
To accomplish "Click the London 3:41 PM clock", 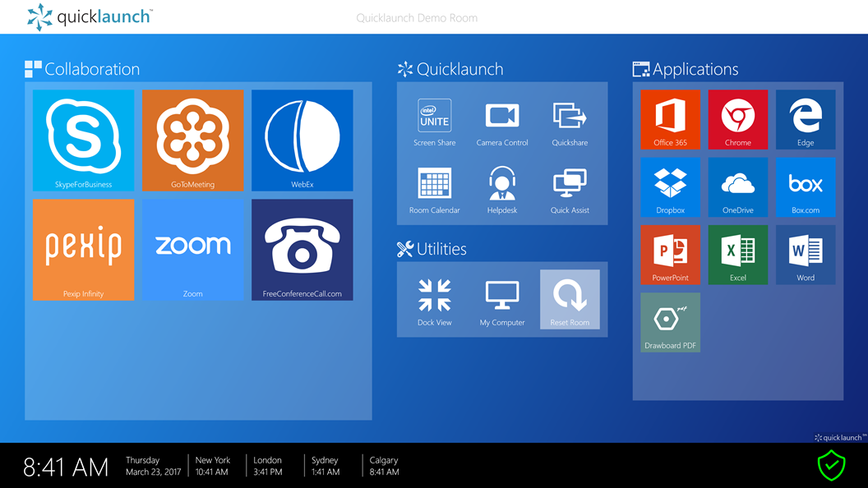I will pos(268,466).
